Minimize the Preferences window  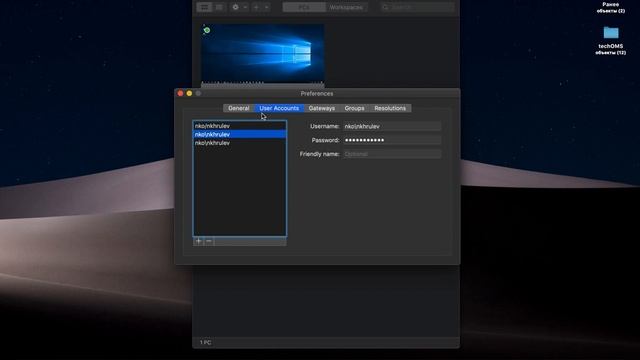coord(189,93)
